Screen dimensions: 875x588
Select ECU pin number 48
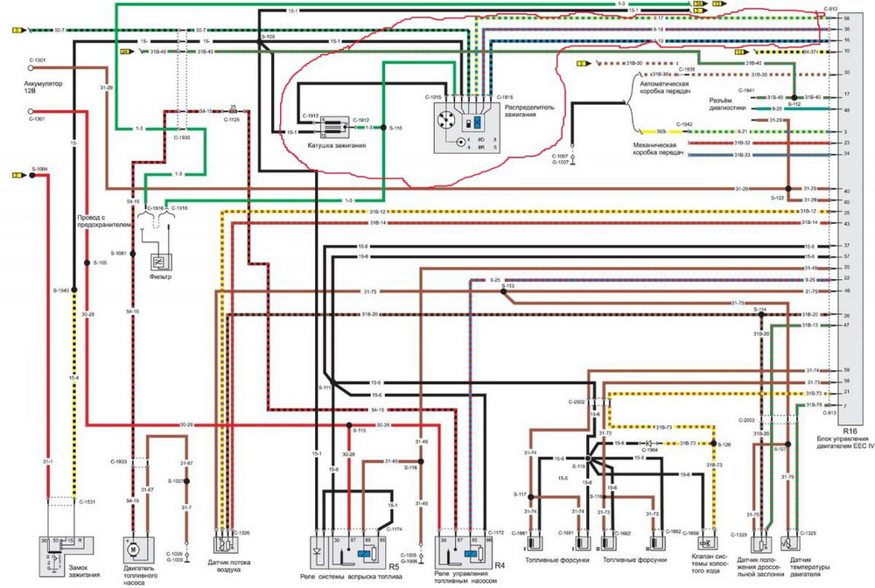click(x=846, y=110)
